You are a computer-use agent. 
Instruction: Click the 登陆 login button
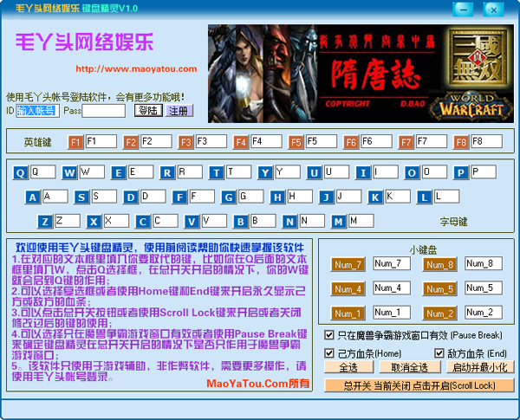(x=148, y=110)
